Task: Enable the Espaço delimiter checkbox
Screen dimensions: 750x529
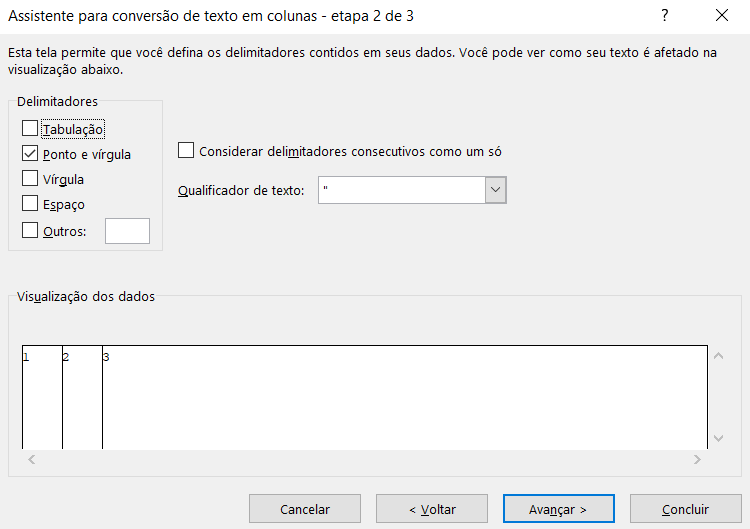Action: pos(30,203)
